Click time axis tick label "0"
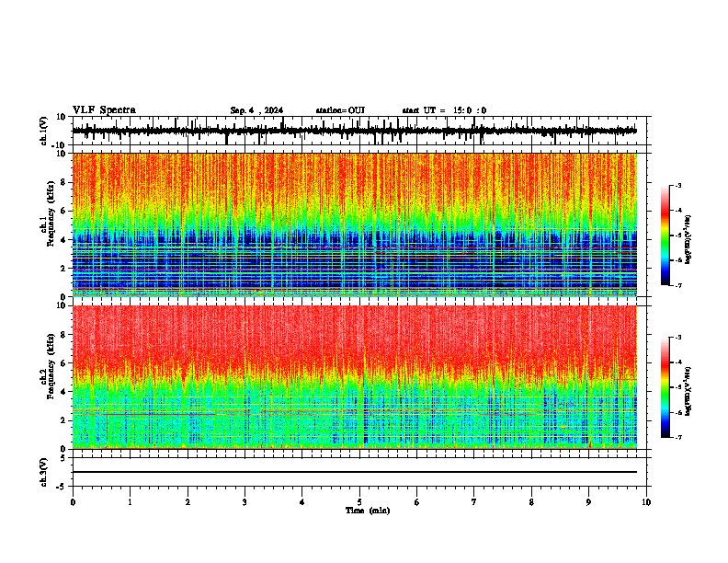This screenshot has width=728, height=563. point(73,502)
